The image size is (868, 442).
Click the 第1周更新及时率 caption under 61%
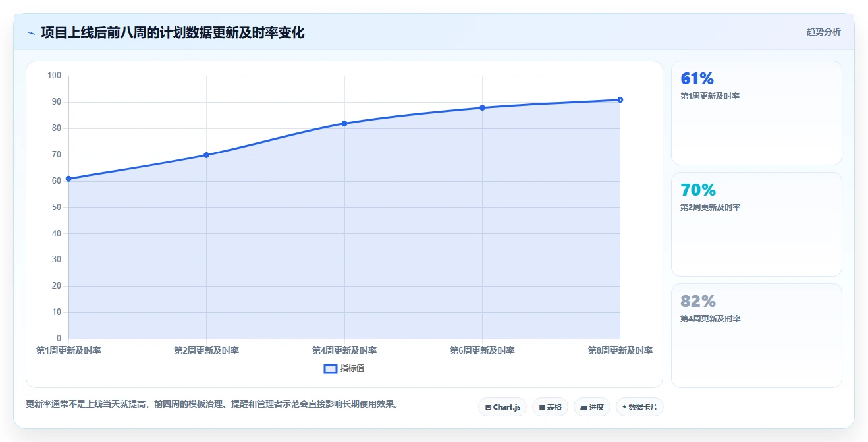tap(710, 96)
